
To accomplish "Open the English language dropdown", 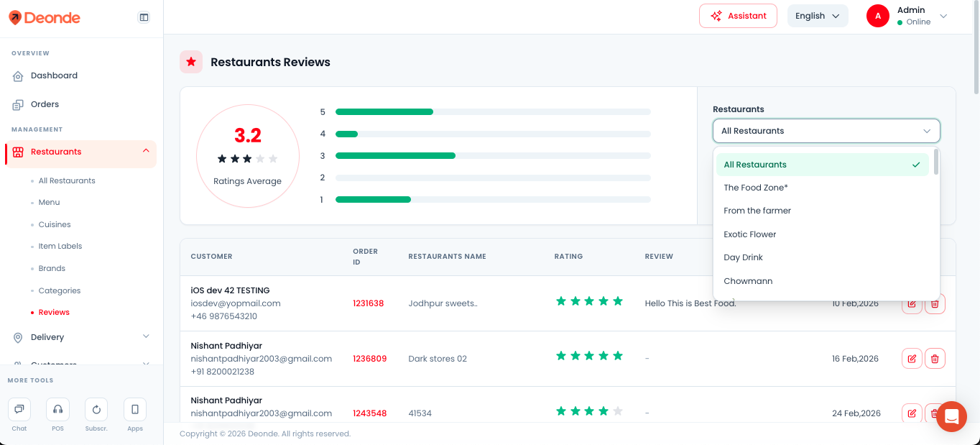I will tap(818, 16).
